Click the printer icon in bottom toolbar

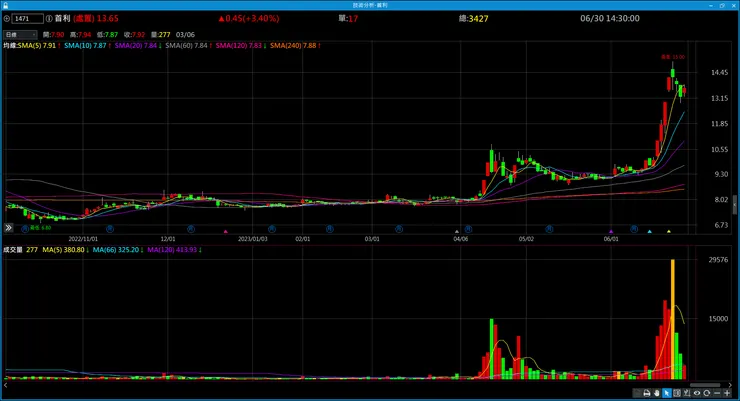tap(647, 393)
